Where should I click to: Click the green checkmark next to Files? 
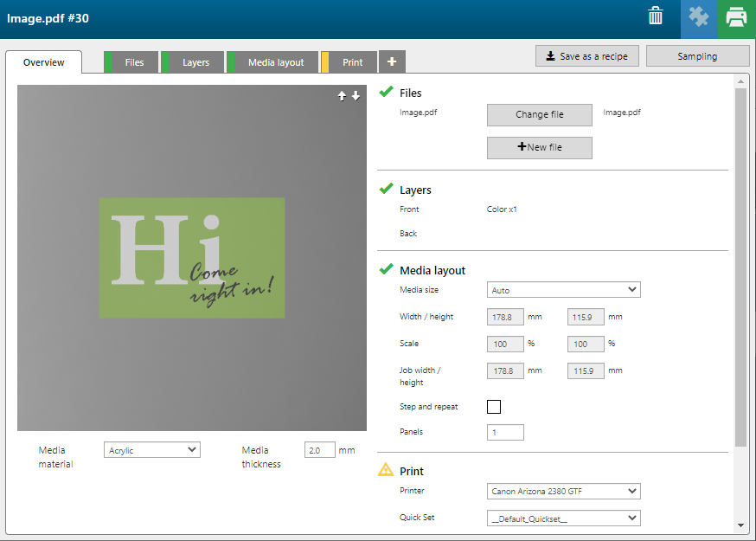pos(386,92)
